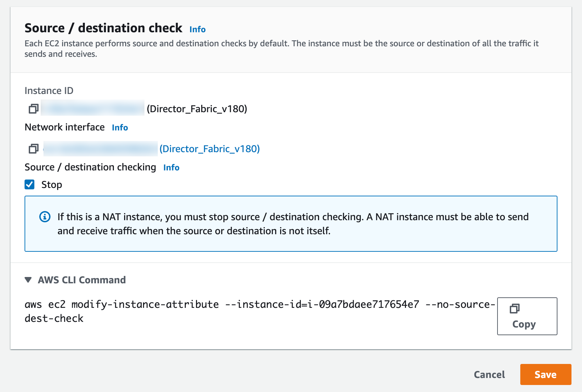Image resolution: width=582 pixels, height=392 pixels.
Task: Click the blurred network interface ID
Action: [101, 149]
